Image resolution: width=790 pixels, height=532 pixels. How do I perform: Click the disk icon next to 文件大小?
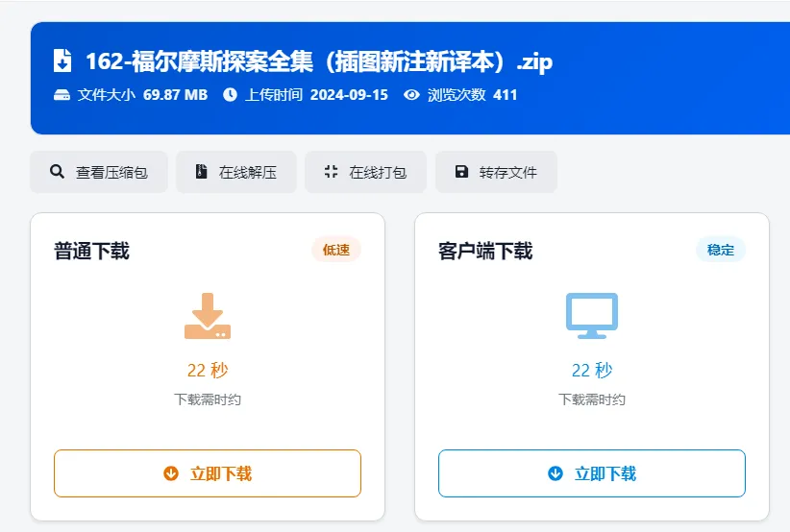click(62, 95)
